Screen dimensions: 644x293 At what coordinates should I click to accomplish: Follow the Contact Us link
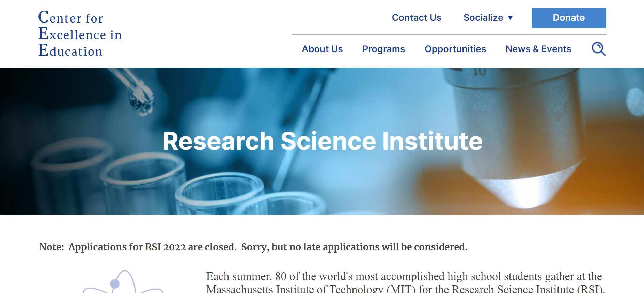(416, 18)
